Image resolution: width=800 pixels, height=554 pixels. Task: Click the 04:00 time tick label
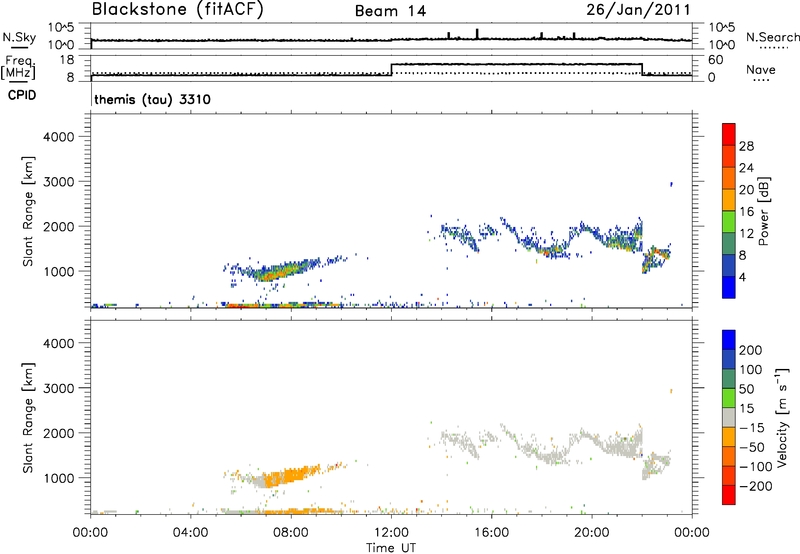pos(190,533)
